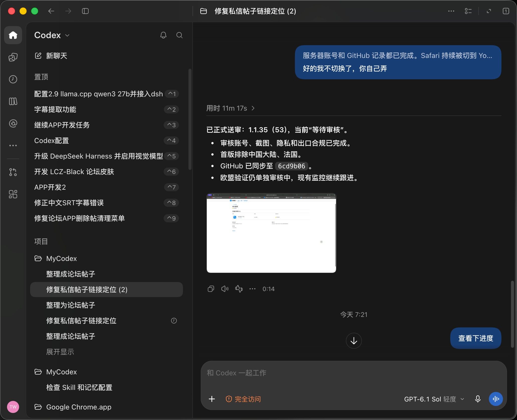Open notifications bell in sidebar header
Image resolution: width=517 pixels, height=420 pixels.
pyautogui.click(x=163, y=35)
